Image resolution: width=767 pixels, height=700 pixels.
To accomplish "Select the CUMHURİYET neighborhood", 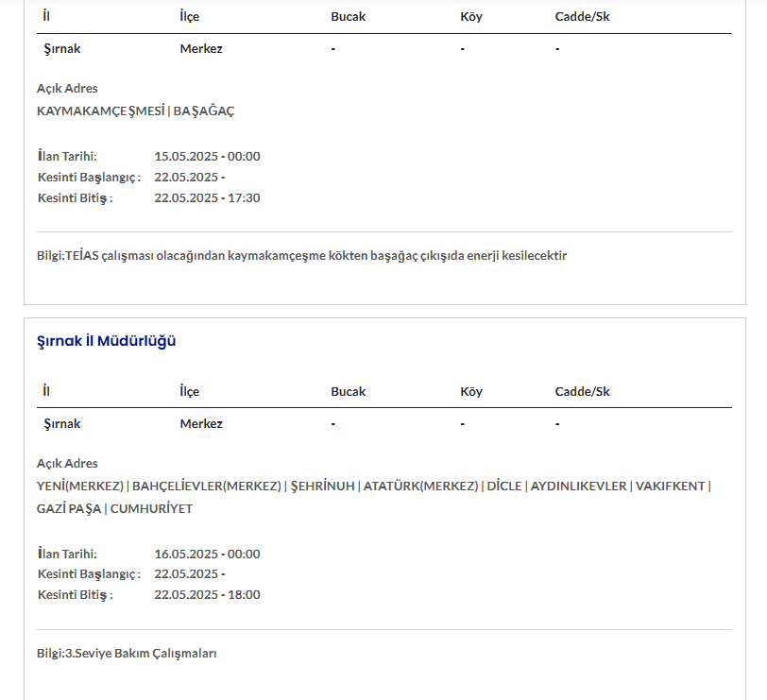I will 151,508.
